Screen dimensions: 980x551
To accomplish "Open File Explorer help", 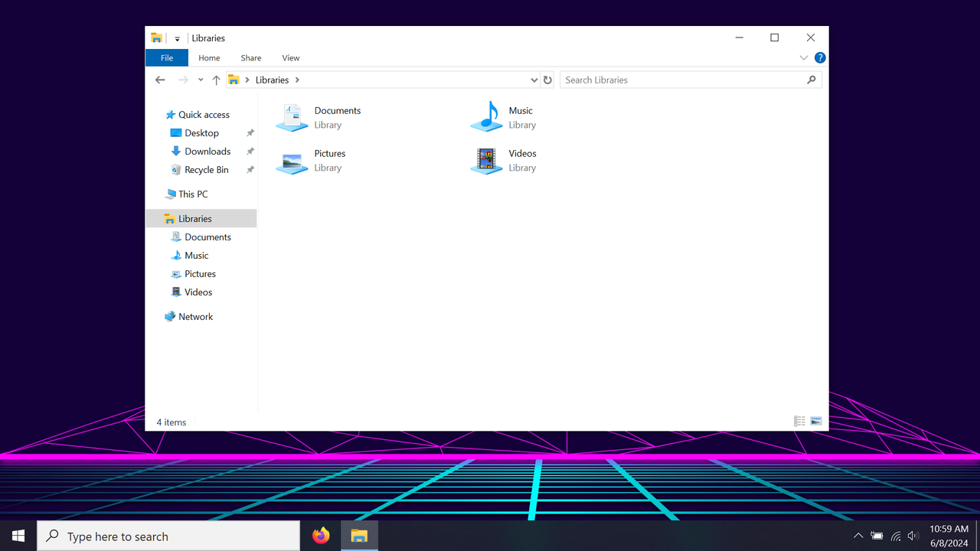I will (820, 57).
